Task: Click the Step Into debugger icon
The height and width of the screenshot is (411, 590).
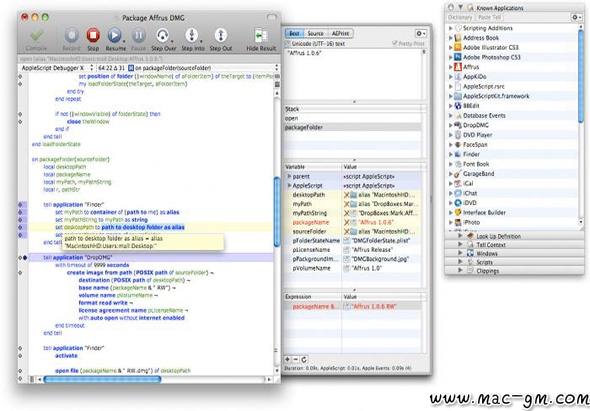Action: point(192,35)
